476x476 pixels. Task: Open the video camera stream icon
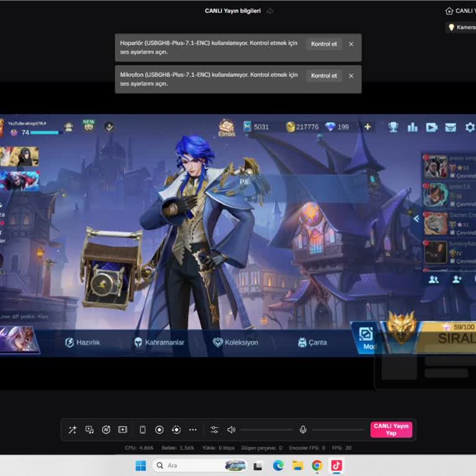(431, 127)
